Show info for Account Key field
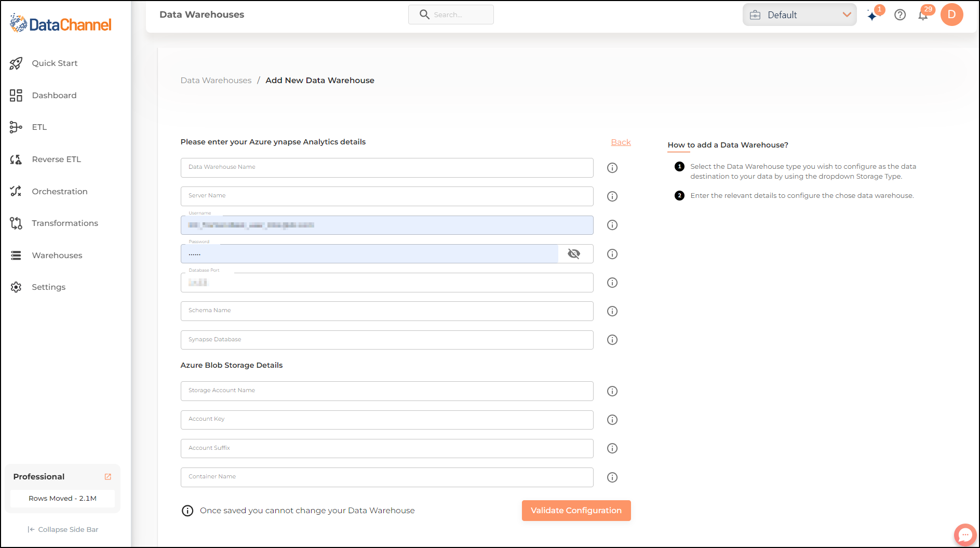Screen dimensions: 980x548 pyautogui.click(x=612, y=420)
